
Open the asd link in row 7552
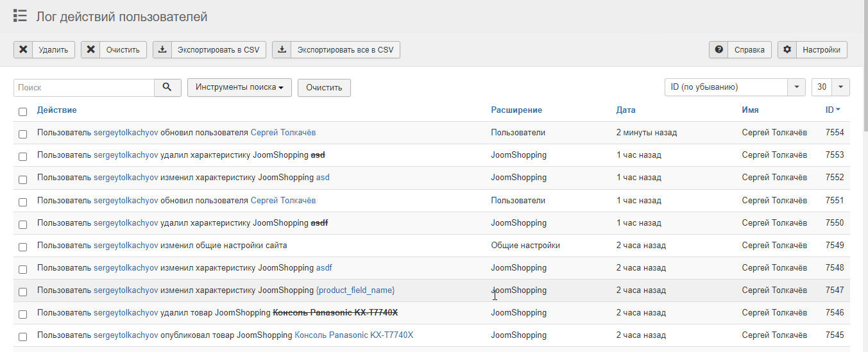[x=323, y=178]
